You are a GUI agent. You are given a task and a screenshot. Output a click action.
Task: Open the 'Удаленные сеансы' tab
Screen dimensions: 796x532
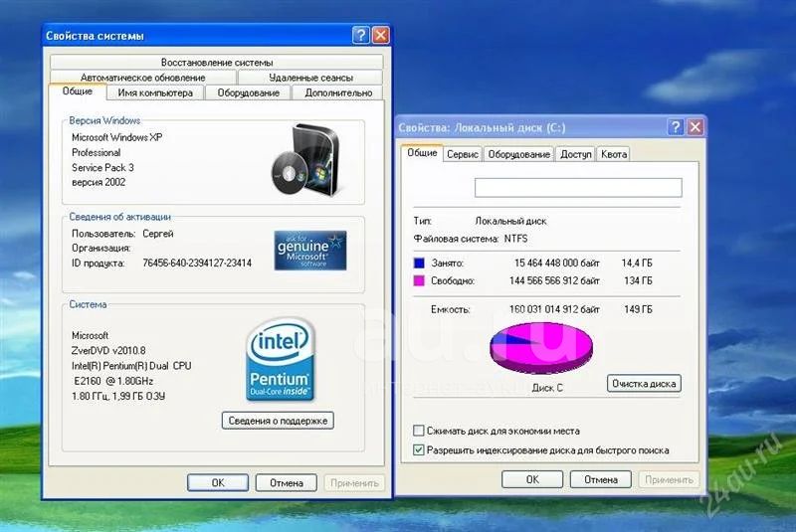pos(310,78)
